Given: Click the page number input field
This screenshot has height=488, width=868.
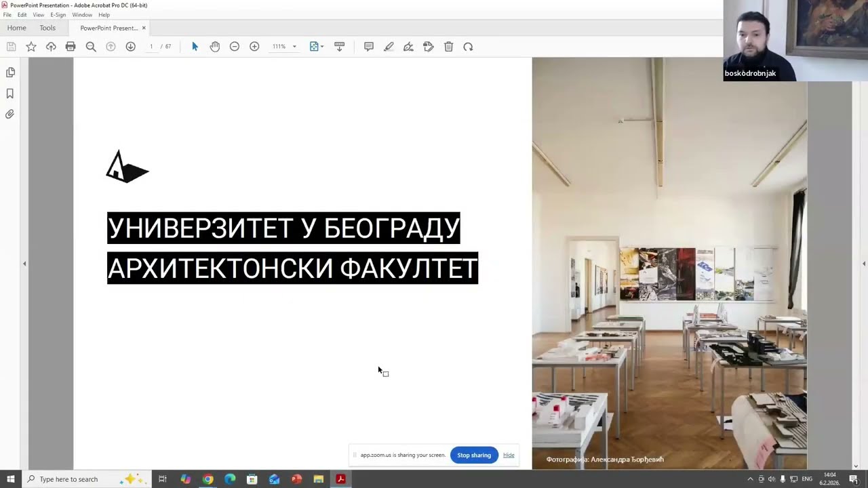Looking at the screenshot, I should 151,47.
